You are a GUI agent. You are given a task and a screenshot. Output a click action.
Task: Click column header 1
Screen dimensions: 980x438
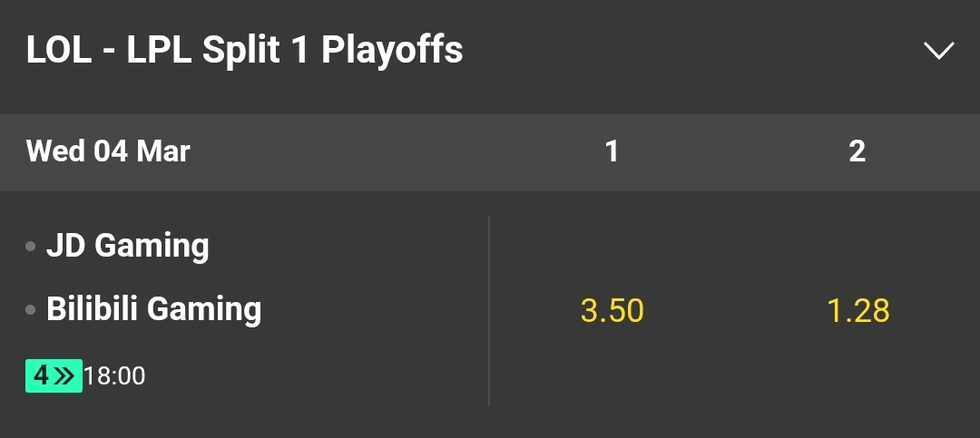pos(612,151)
